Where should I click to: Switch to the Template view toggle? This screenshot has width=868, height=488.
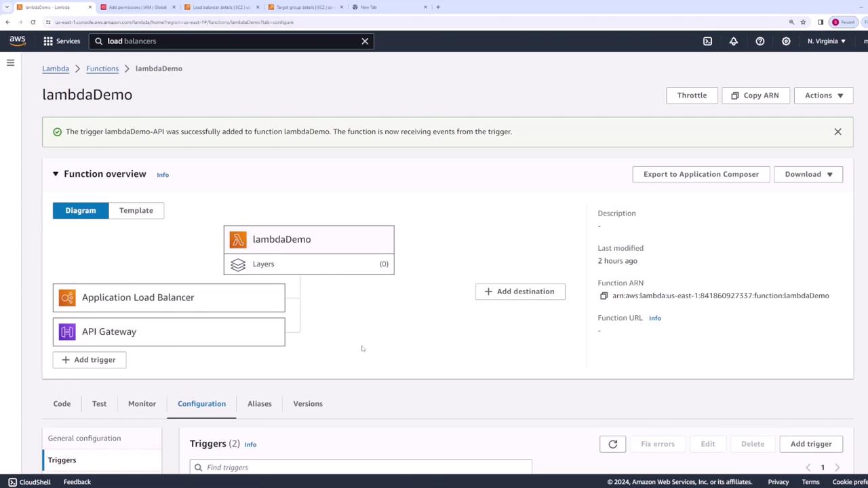tap(136, 210)
